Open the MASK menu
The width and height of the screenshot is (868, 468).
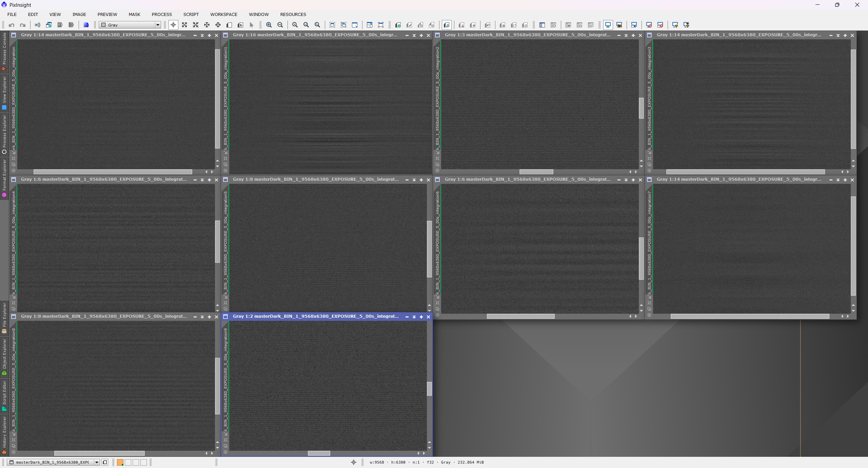click(x=134, y=14)
